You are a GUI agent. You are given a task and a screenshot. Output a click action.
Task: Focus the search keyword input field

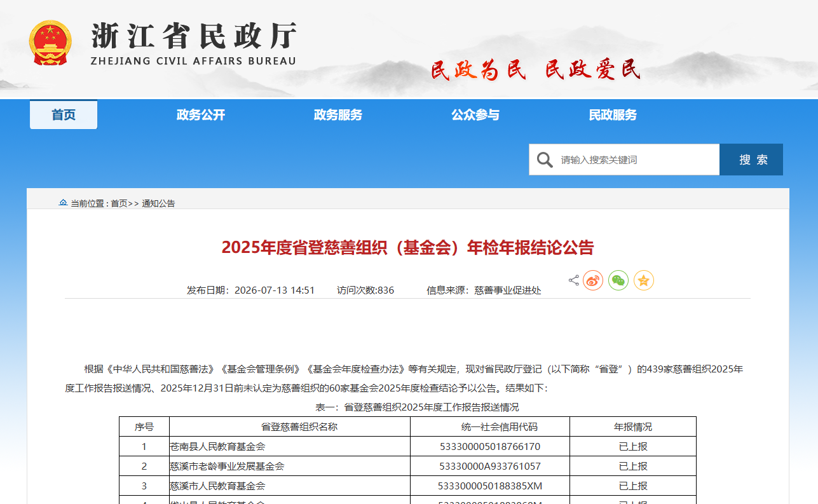[x=638, y=160]
